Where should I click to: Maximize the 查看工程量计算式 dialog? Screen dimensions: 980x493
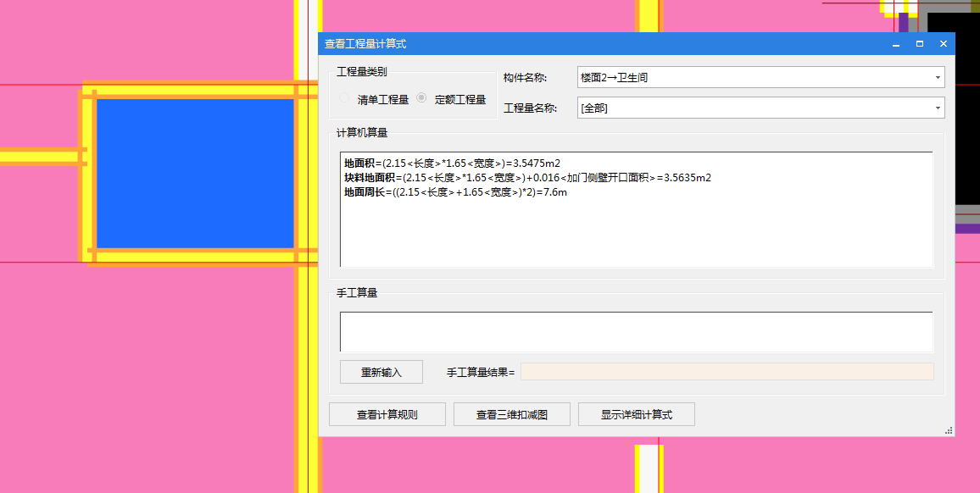coord(919,43)
